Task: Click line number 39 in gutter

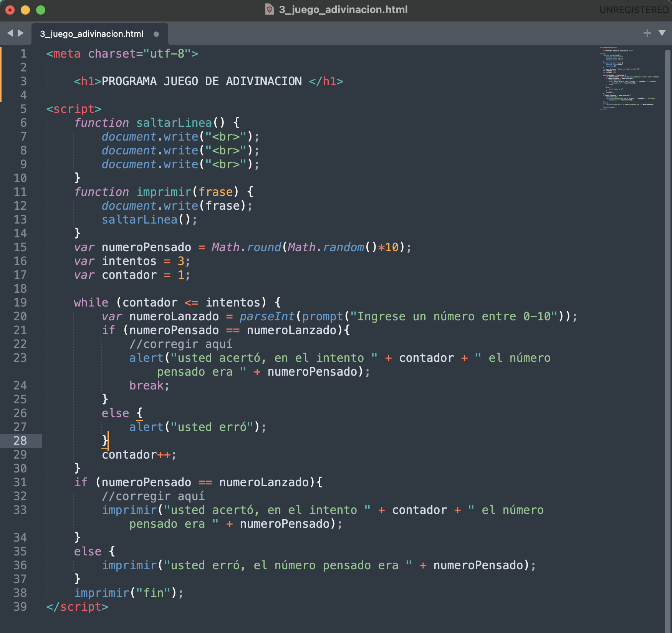Action: [x=20, y=607]
